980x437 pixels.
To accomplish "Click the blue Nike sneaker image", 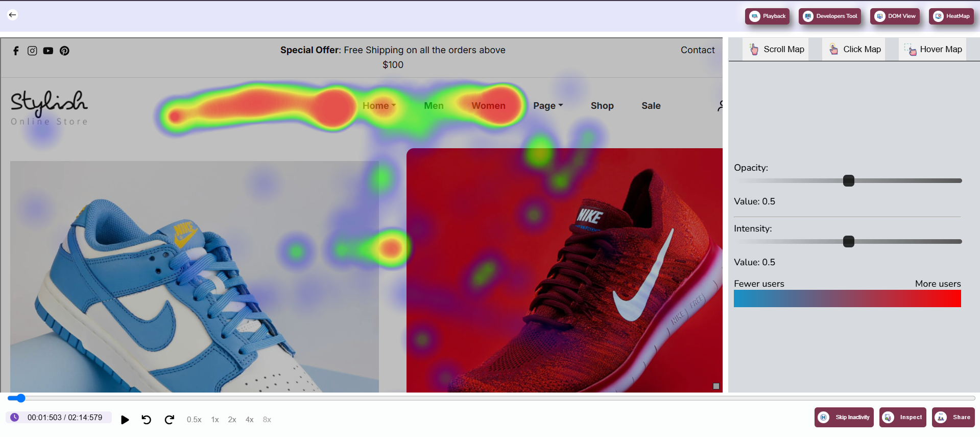I will (x=195, y=277).
